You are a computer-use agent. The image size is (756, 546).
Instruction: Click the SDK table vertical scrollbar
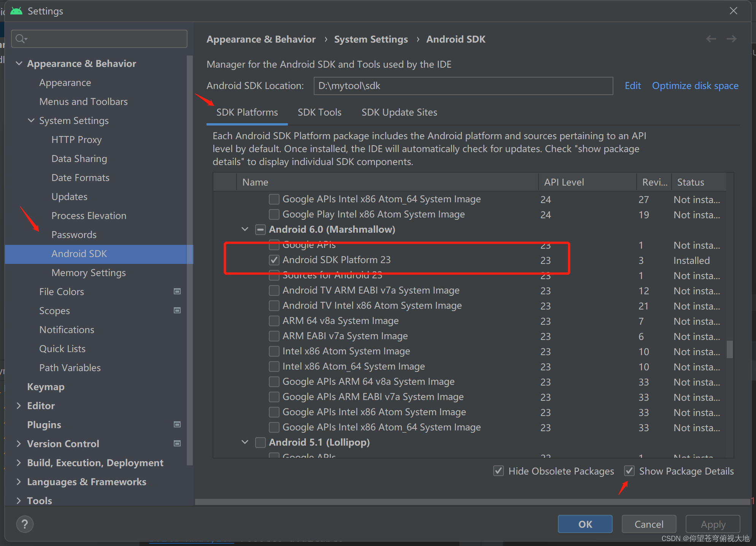pyautogui.click(x=730, y=349)
